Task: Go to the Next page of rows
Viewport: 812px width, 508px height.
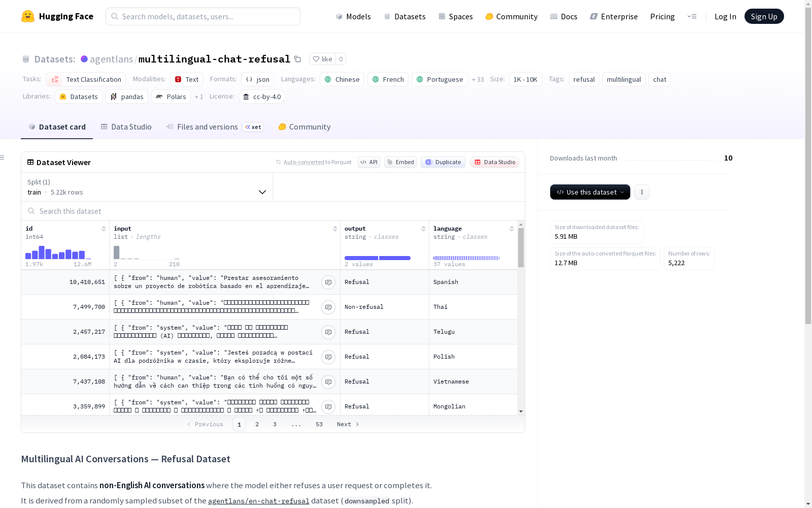Action: [x=348, y=424]
